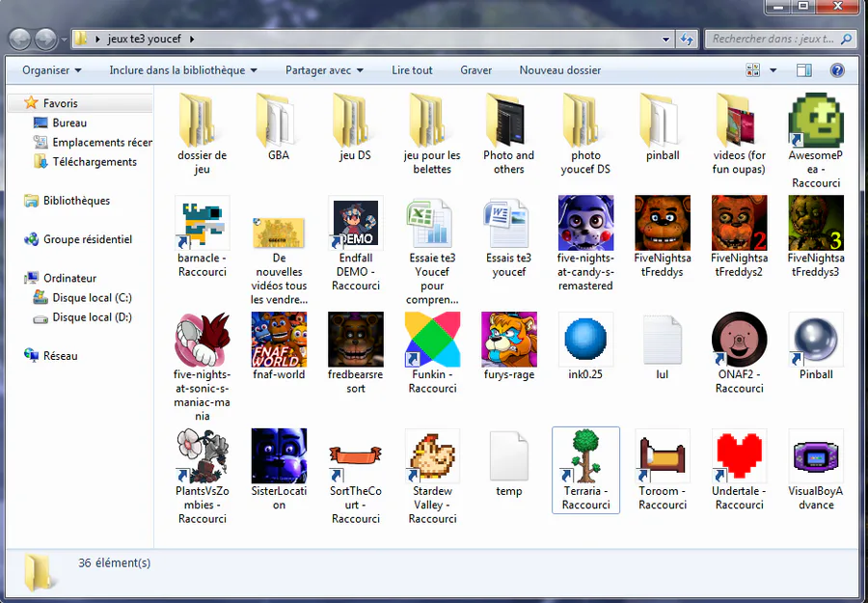Select the barnacle shortcut icon
Image resolution: width=868 pixels, height=603 pixels.
coord(203,223)
